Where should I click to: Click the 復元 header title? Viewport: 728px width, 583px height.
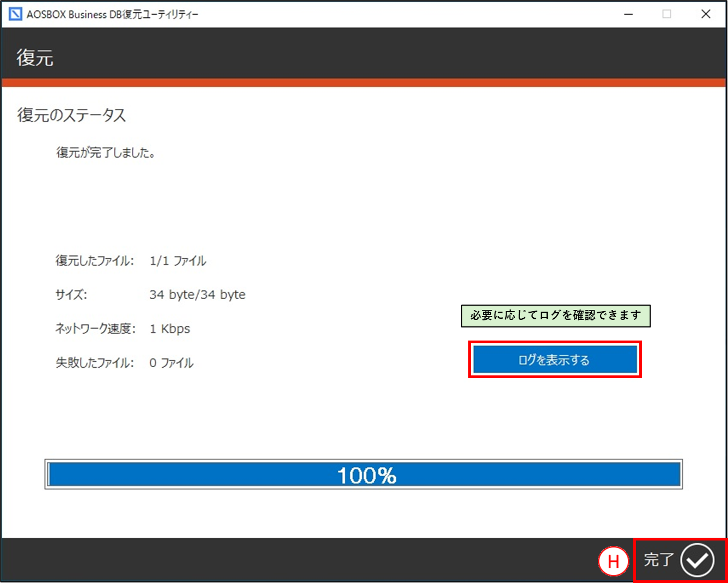pos(35,57)
